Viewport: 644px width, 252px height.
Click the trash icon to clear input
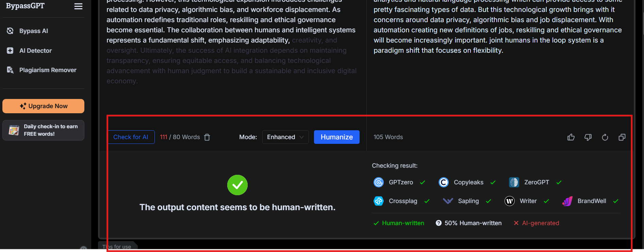pyautogui.click(x=207, y=137)
